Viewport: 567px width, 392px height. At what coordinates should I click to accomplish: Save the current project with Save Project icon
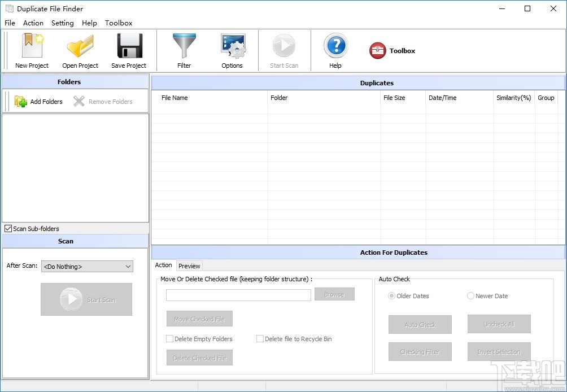pos(129,50)
